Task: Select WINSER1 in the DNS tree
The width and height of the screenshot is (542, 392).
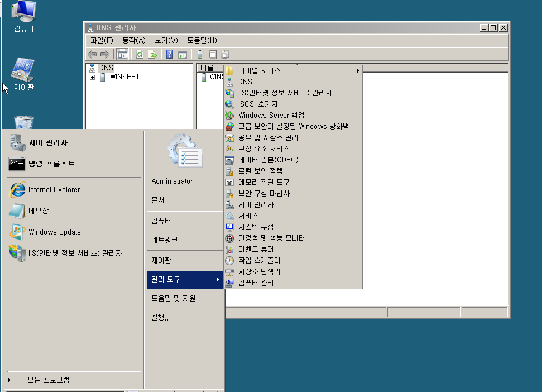Action: point(124,77)
